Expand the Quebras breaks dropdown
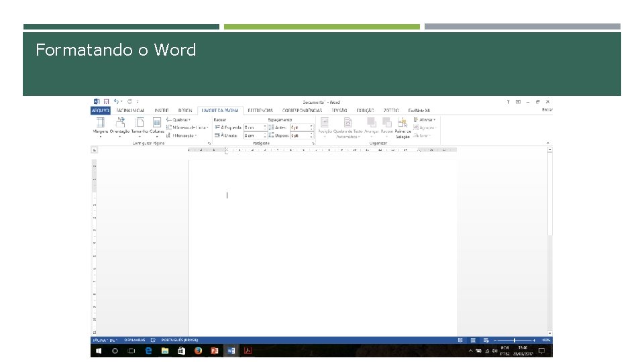The image size is (644, 362). click(178, 120)
